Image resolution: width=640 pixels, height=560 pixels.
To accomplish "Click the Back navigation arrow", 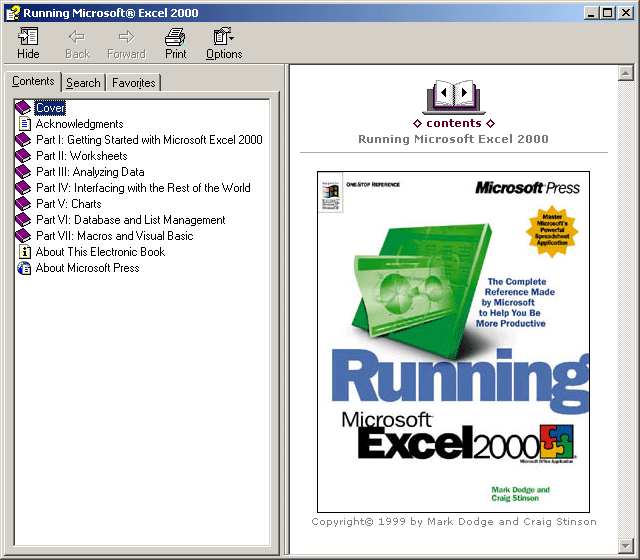I will pos(77,43).
